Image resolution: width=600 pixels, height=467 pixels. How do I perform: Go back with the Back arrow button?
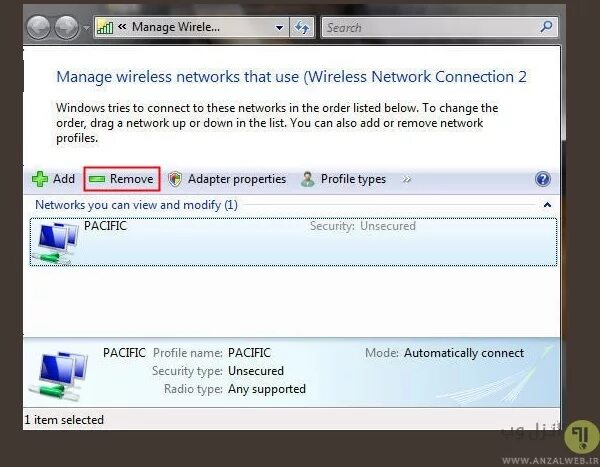pos(41,28)
